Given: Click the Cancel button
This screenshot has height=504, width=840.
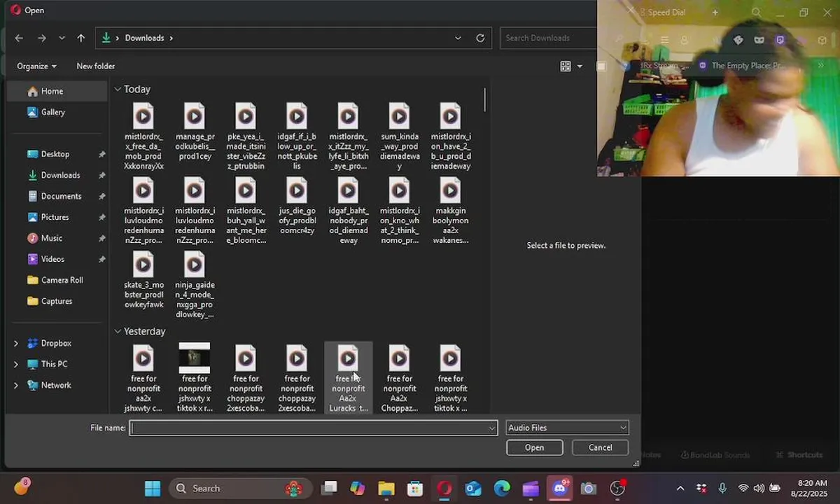Looking at the screenshot, I should tap(600, 447).
